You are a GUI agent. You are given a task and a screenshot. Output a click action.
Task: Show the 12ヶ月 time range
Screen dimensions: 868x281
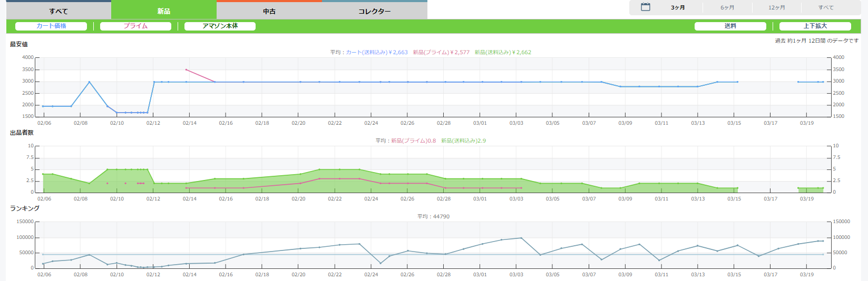pyautogui.click(x=776, y=7)
